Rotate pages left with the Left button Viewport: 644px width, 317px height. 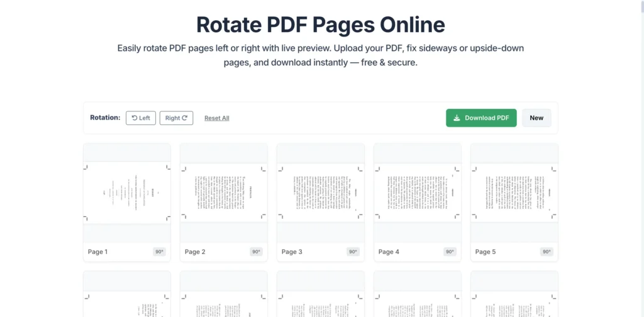coord(140,118)
